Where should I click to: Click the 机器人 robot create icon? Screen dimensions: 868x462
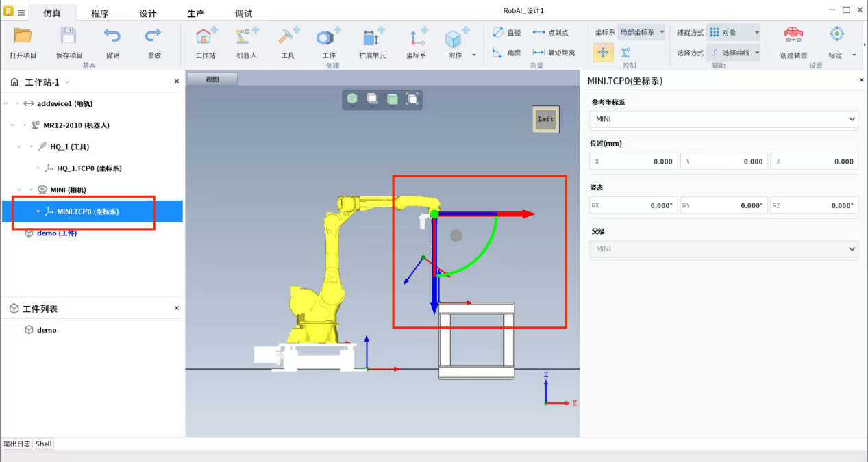(246, 38)
